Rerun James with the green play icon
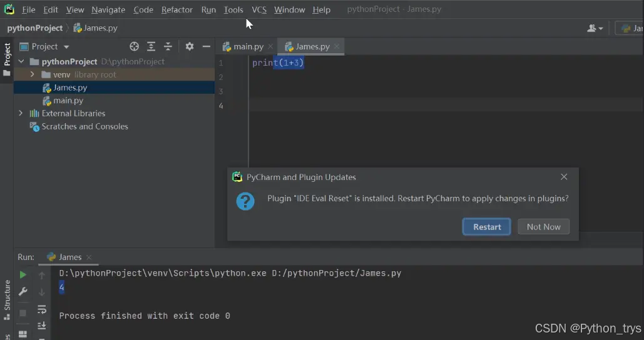 23,275
